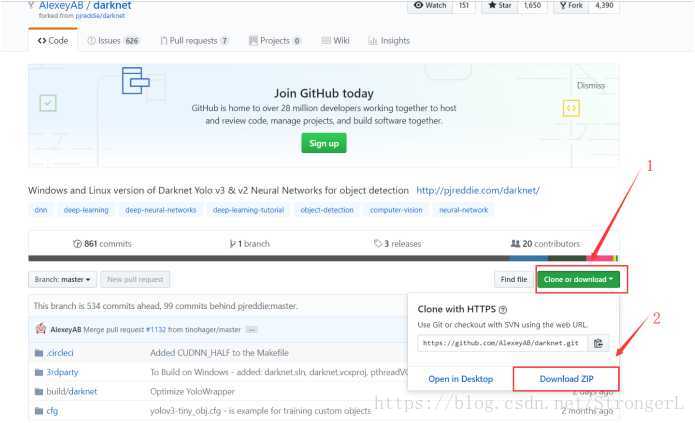Open the .circleci folder

(60, 353)
